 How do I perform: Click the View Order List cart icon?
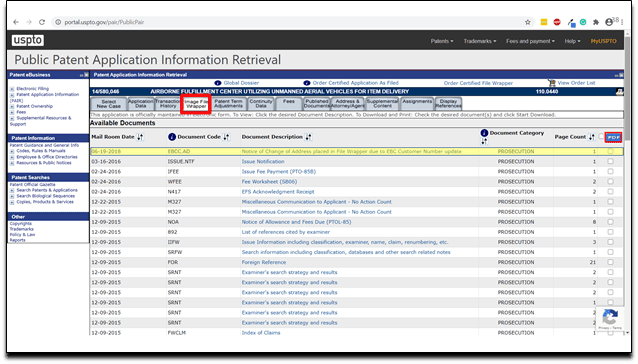coord(552,83)
